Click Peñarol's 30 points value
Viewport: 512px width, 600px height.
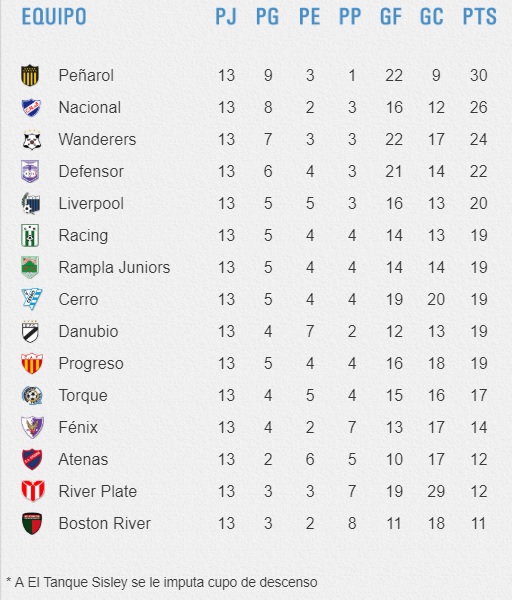[x=479, y=75]
